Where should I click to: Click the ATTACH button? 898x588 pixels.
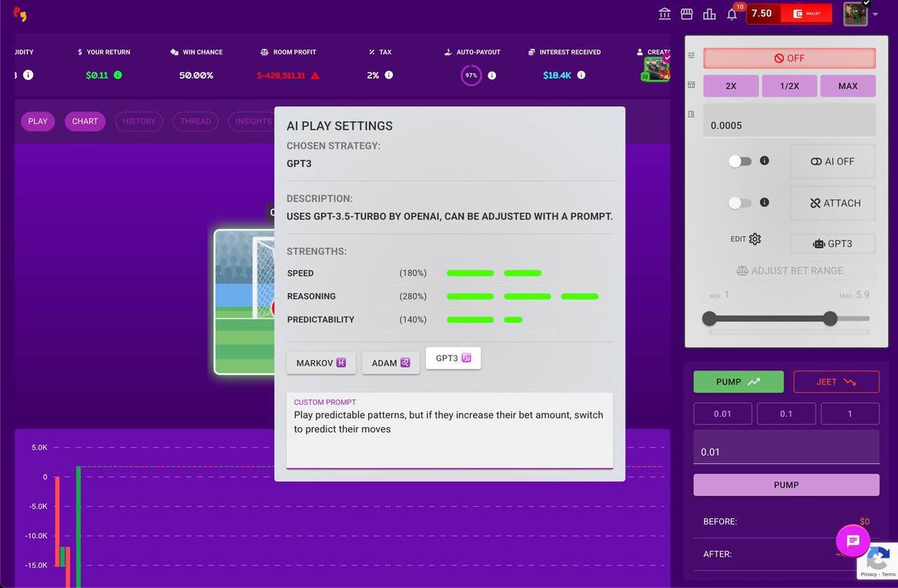pos(832,203)
